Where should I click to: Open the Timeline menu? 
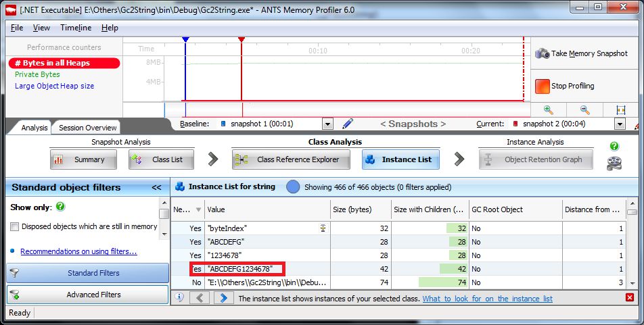point(76,28)
